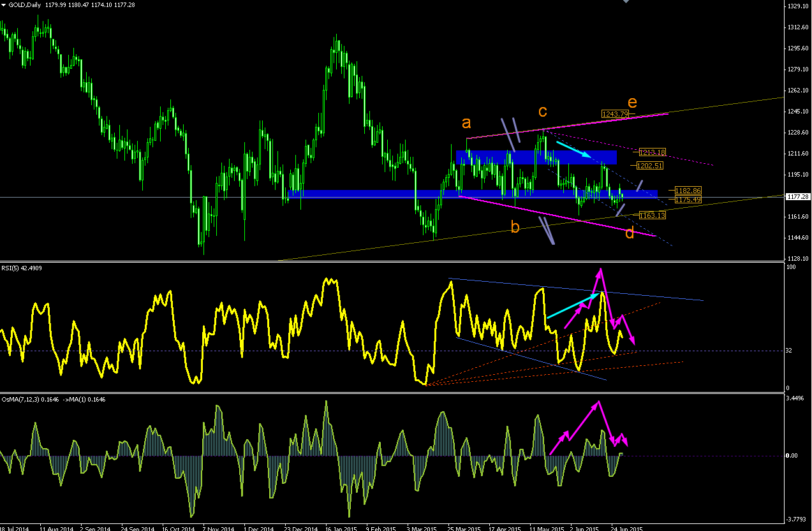The height and width of the screenshot is (531, 812).
Task: Select the orange wave label 'e'
Action: pyautogui.click(x=632, y=102)
